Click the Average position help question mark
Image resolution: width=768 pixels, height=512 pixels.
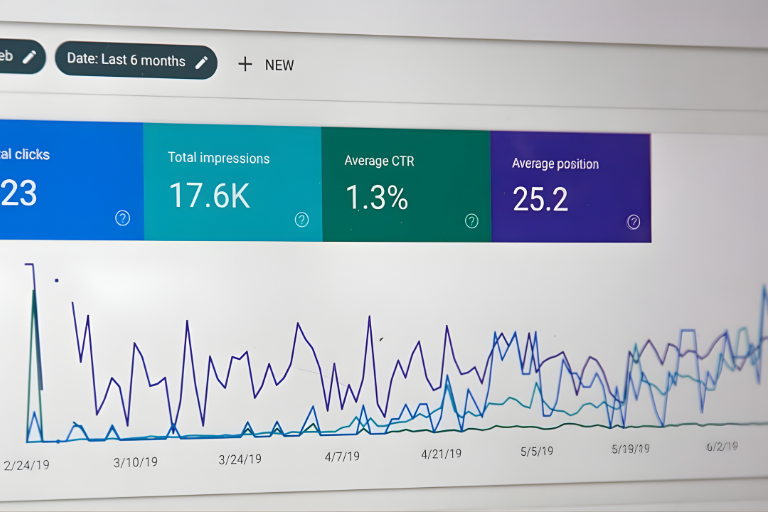coord(633,222)
